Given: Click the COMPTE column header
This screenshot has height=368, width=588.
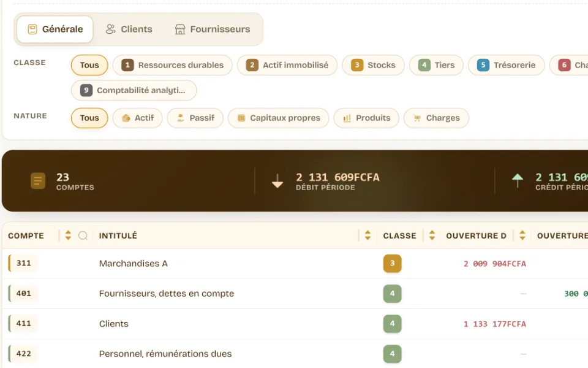Looking at the screenshot, I should [26, 236].
